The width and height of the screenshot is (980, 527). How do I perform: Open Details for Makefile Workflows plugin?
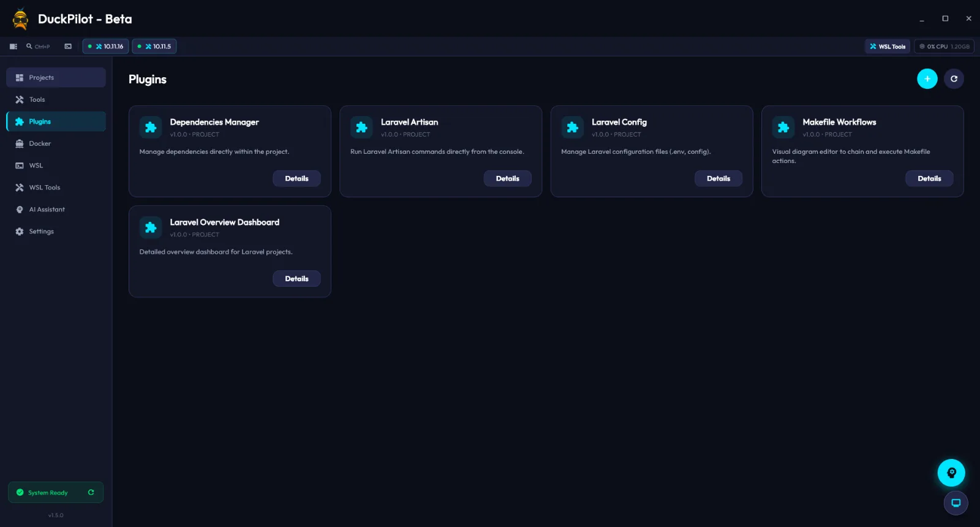tap(929, 178)
